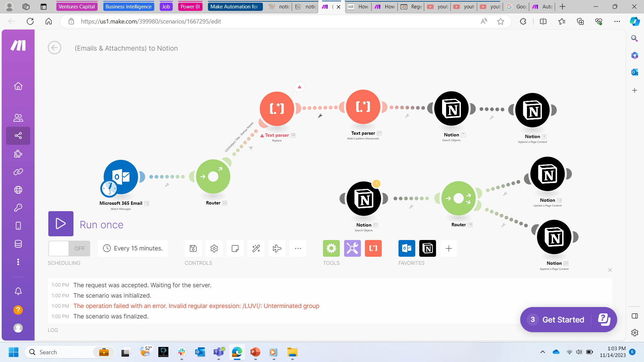Open the Every 15 minutes schedule setting
Viewport: 644px width, 362px height.
[x=133, y=248]
